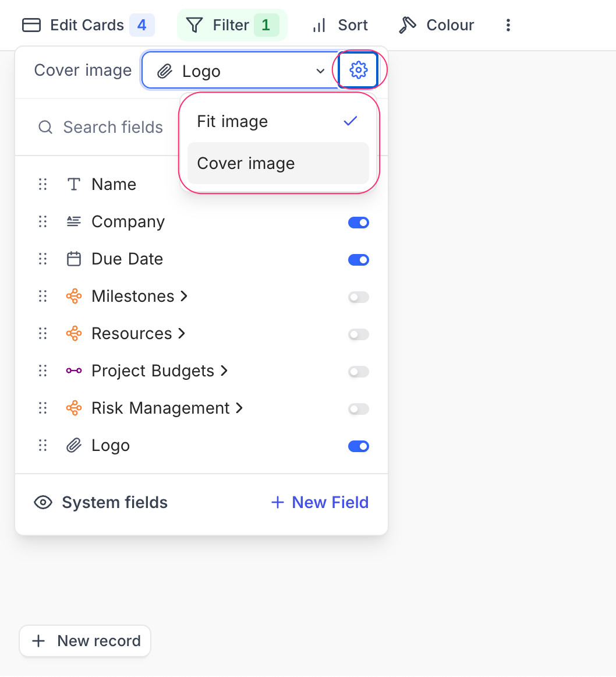
Task: Open cover image settings via the gear icon
Action: [359, 69]
